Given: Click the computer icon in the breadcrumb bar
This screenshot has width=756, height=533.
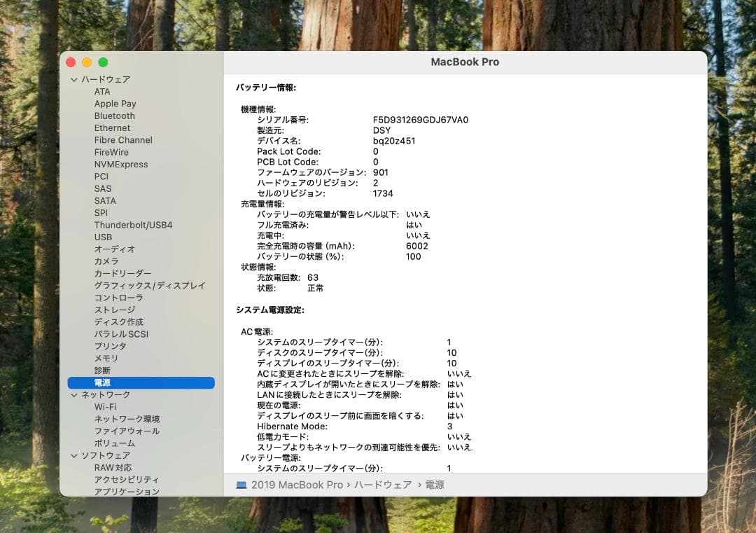Looking at the screenshot, I should (x=241, y=484).
